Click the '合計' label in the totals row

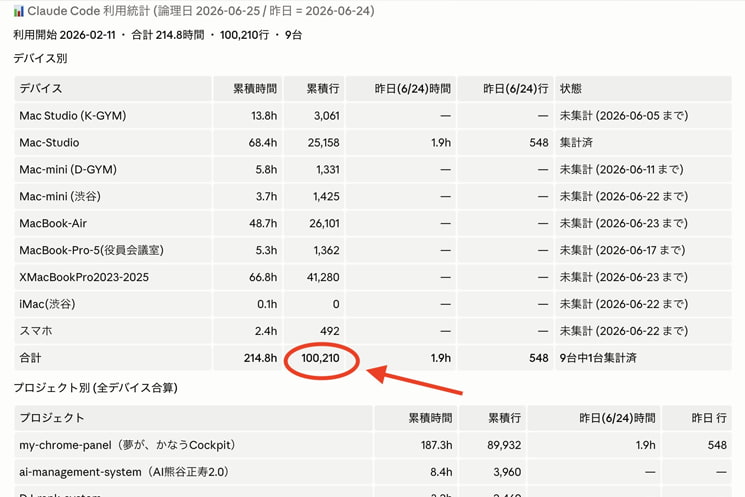30,358
